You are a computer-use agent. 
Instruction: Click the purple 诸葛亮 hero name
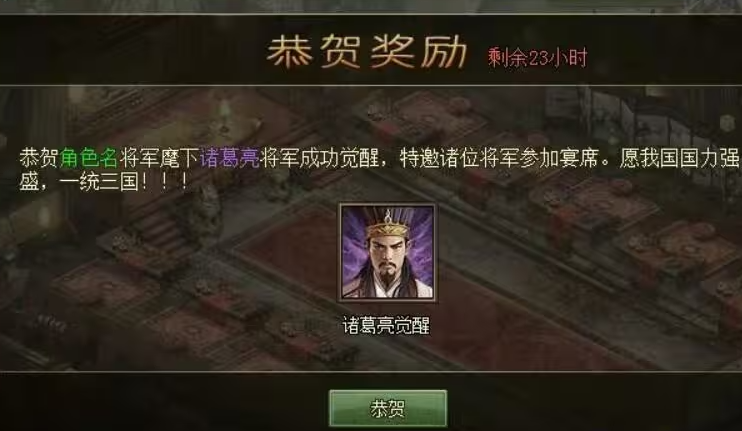[x=230, y=158]
